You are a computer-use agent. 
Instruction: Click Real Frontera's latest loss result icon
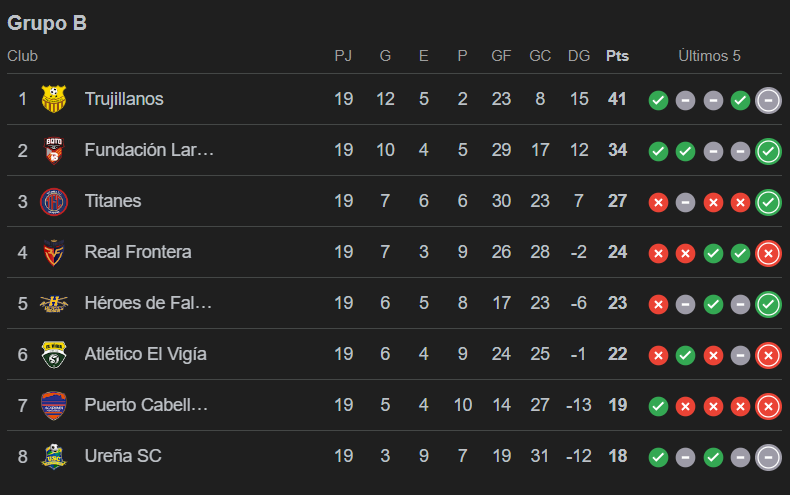click(x=768, y=253)
